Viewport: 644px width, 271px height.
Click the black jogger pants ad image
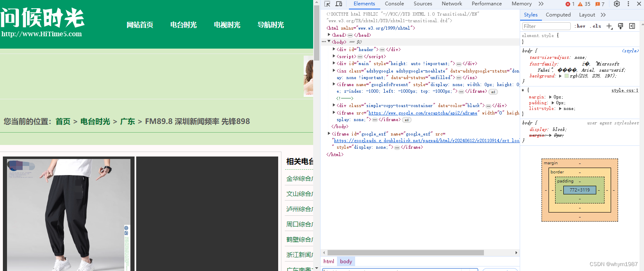coord(69,214)
